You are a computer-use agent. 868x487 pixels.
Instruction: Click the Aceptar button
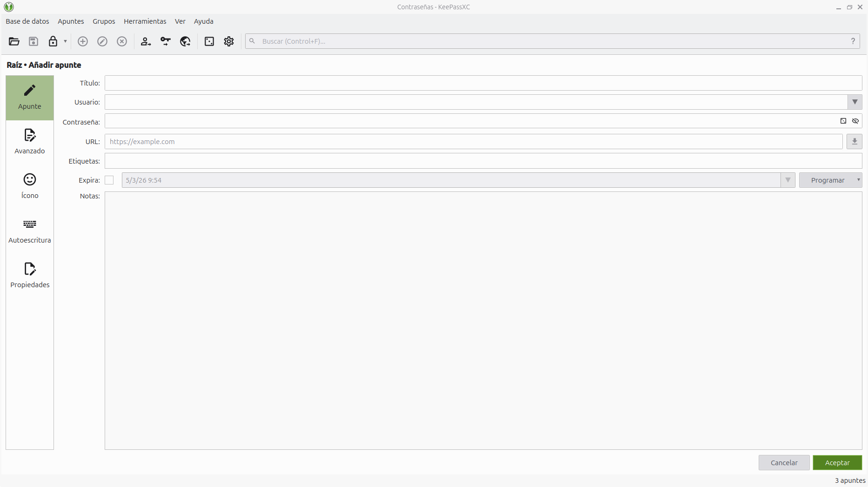pyautogui.click(x=837, y=463)
